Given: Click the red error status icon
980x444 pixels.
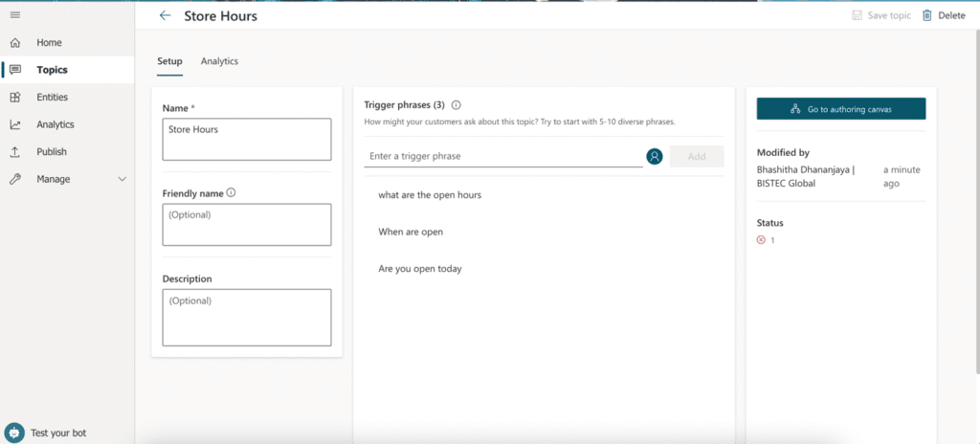Looking at the screenshot, I should coord(761,239).
